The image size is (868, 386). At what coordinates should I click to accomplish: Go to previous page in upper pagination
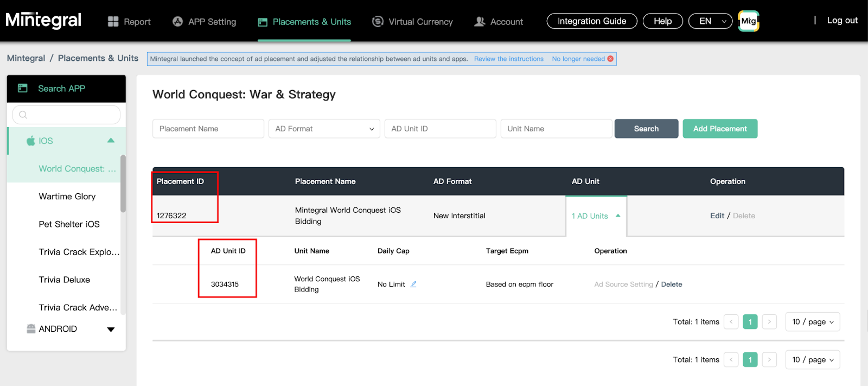coord(731,322)
